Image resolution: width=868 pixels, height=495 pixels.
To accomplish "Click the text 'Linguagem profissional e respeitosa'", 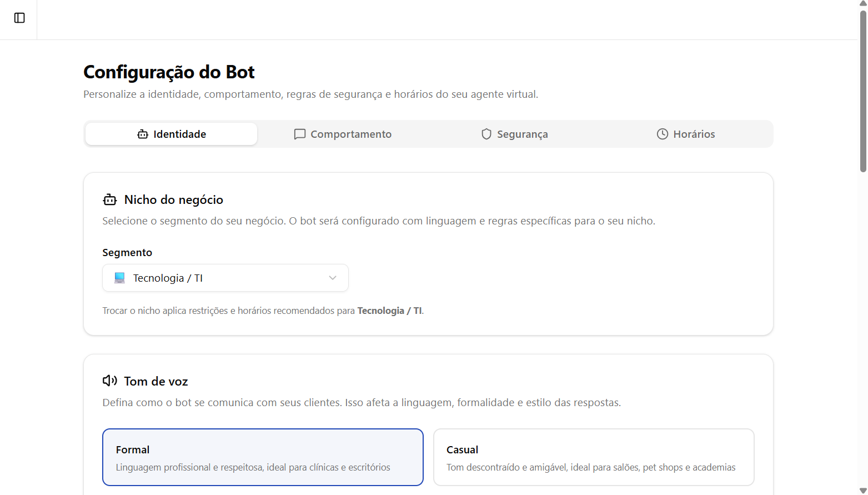I will [189, 467].
